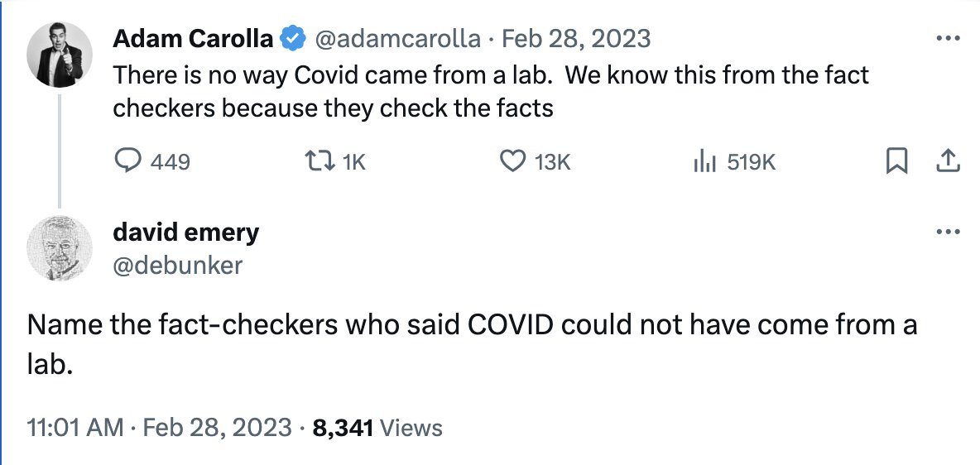The height and width of the screenshot is (465, 980).
Task: Click Adam Carolla's blue verified badge
Action: [291, 38]
